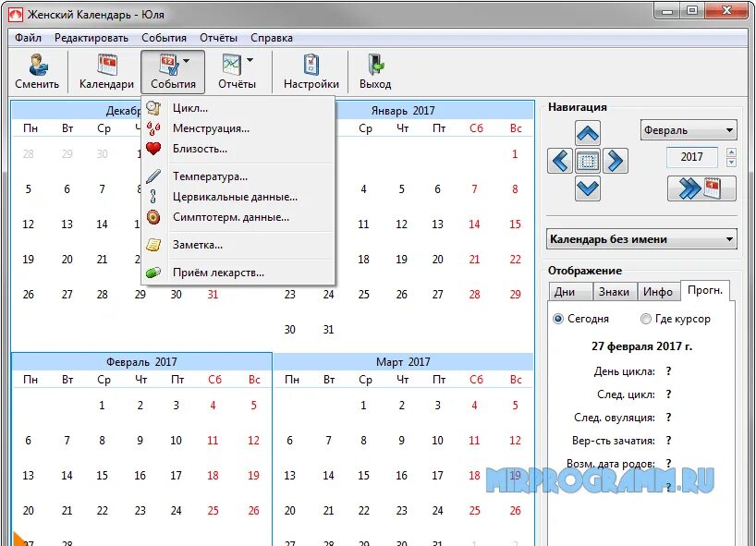The width and height of the screenshot is (756, 546).
Task: Click the center today calendar navigation button
Action: coord(588,161)
